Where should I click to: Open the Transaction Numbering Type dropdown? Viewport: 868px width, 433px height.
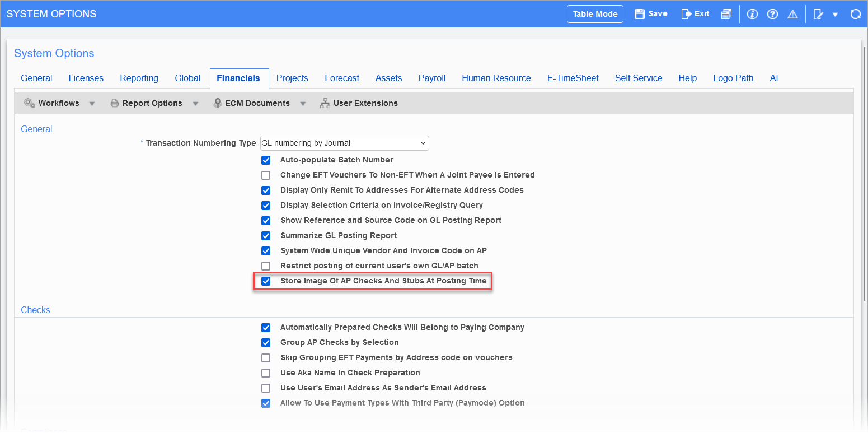[x=345, y=143]
